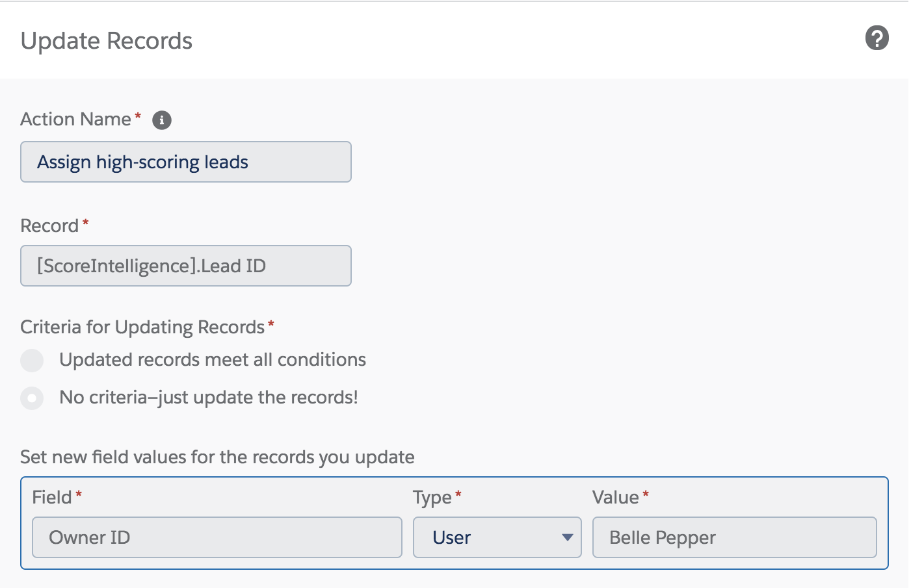Image resolution: width=924 pixels, height=588 pixels.
Task: Open the Type dropdown showing User
Action: pos(497,537)
